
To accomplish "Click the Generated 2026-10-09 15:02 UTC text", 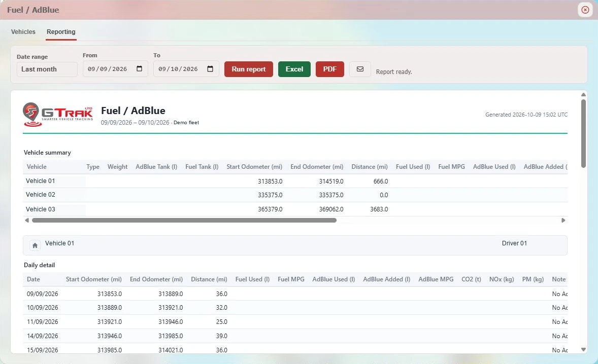I will 526,115.
